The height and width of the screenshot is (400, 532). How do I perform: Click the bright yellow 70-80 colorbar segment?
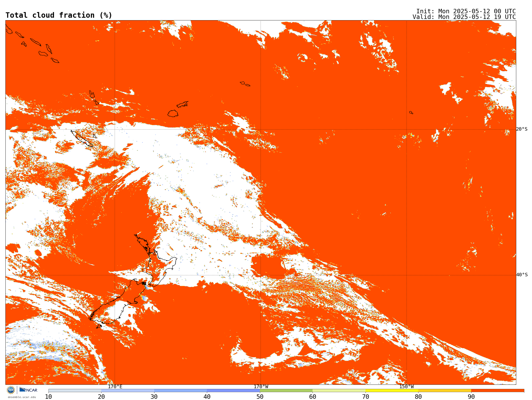pyautogui.click(x=392, y=391)
